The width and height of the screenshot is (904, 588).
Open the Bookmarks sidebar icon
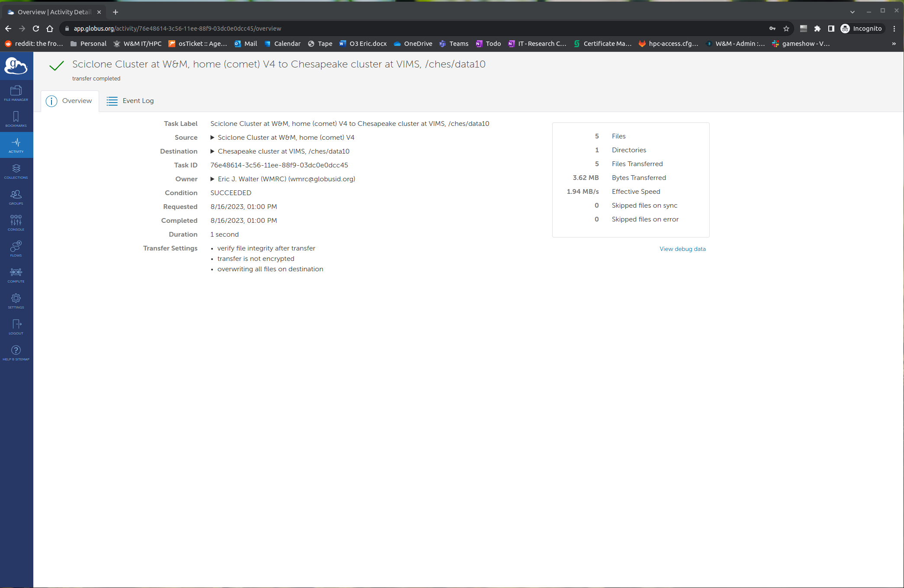point(16,119)
